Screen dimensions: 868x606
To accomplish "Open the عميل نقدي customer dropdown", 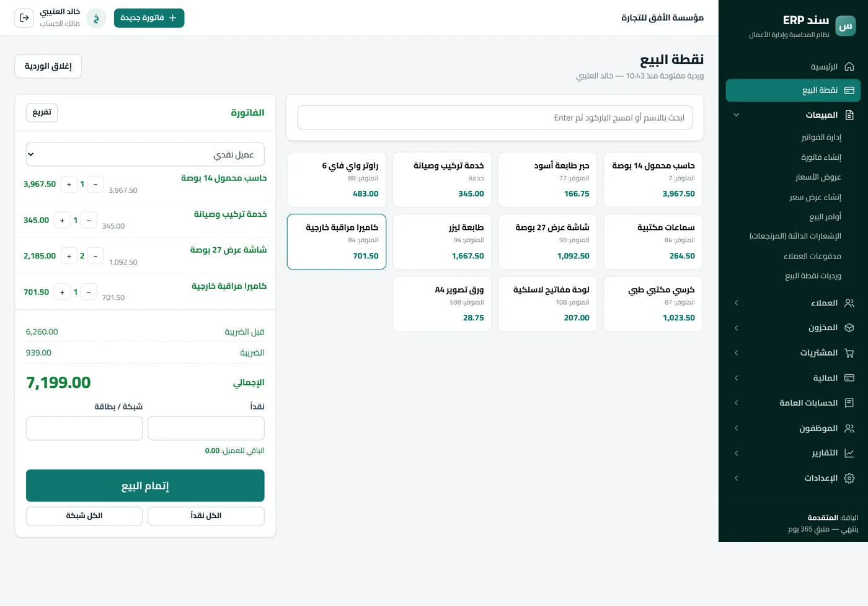I will tap(145, 154).
